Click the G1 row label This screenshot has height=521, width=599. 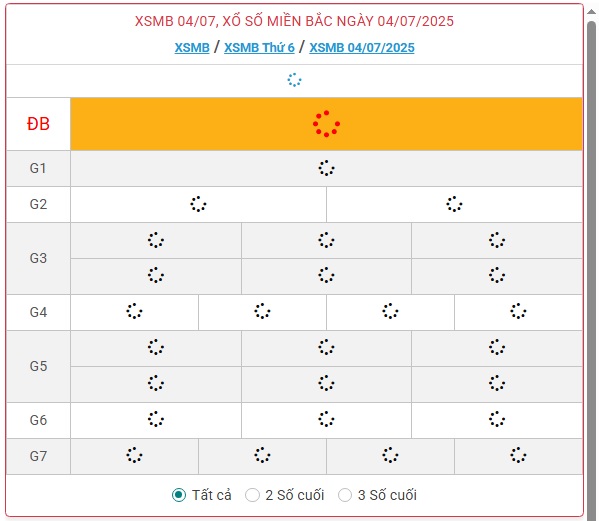[38, 168]
